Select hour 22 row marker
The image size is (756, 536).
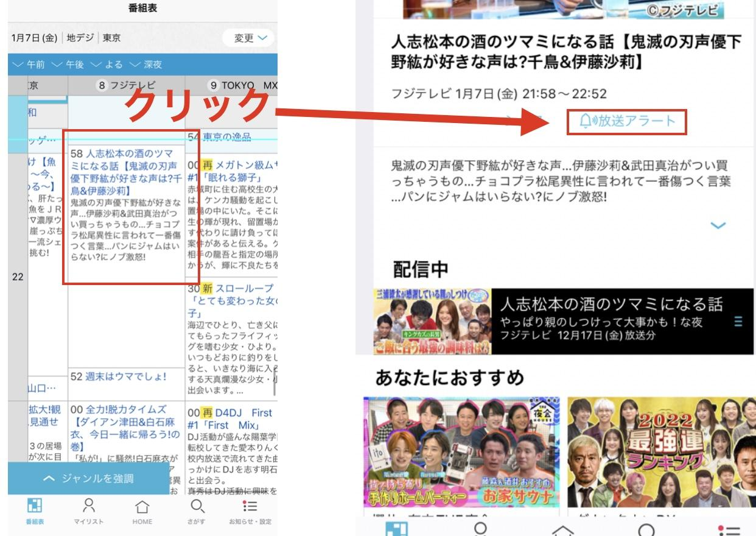[18, 277]
